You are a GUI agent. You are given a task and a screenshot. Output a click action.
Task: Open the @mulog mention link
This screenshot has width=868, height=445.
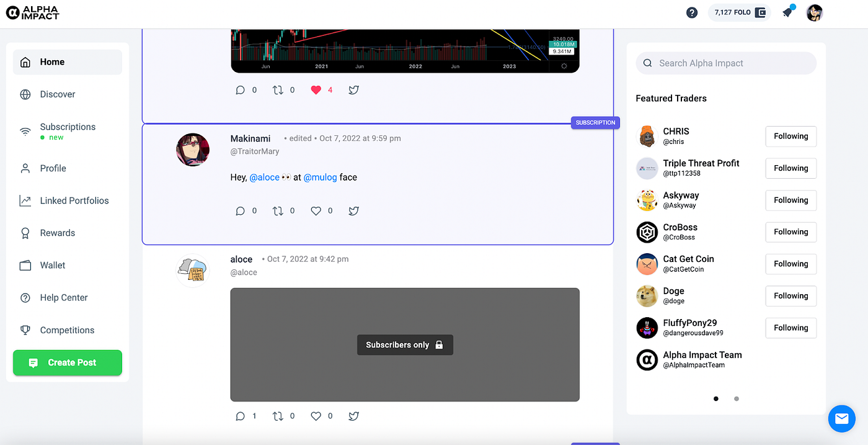click(321, 178)
